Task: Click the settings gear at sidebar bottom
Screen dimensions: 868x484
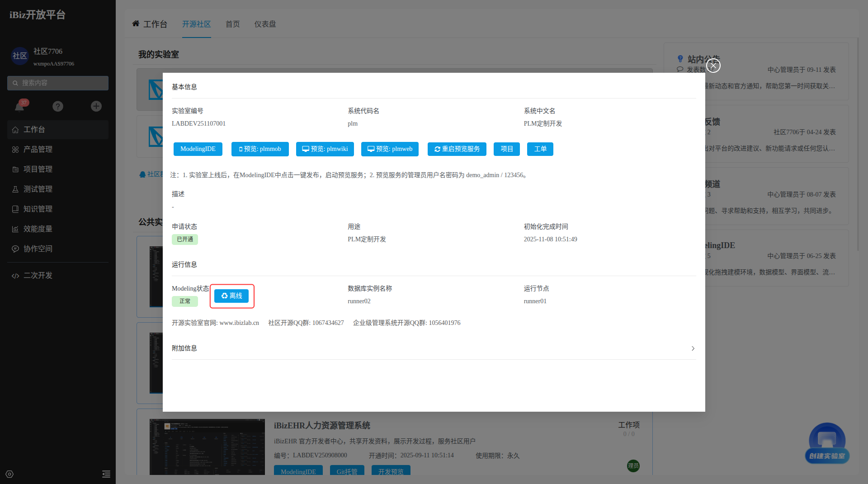Action: click(9, 474)
